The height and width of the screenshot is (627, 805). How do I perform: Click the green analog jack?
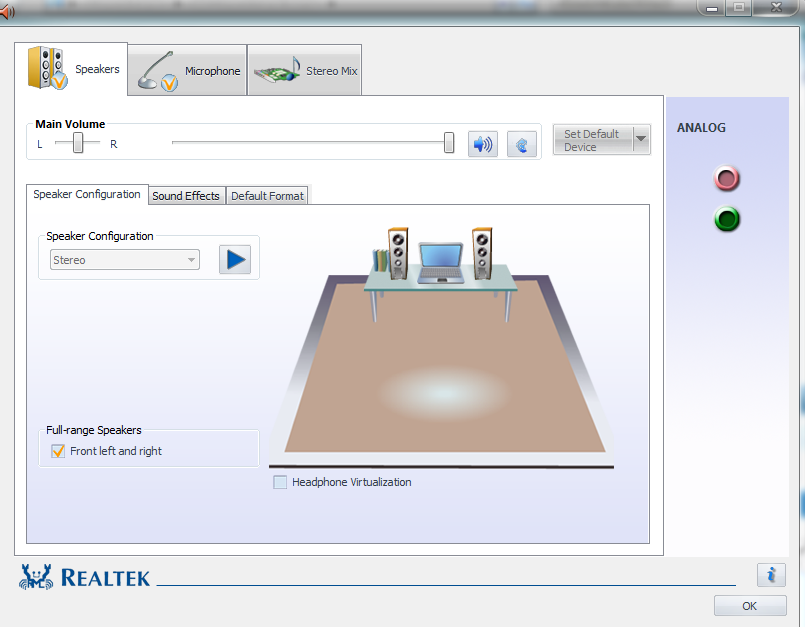point(726,219)
